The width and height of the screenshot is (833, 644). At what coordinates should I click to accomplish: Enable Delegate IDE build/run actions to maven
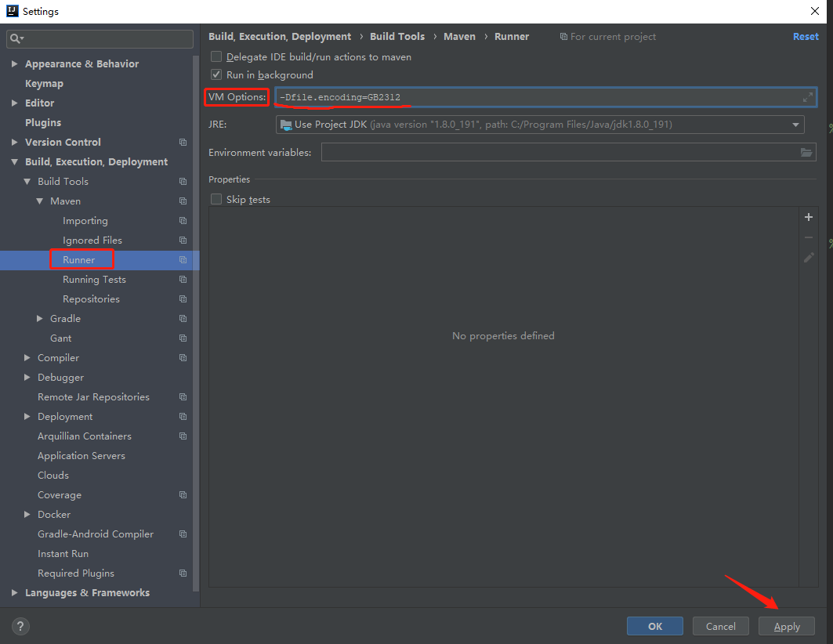pos(216,57)
